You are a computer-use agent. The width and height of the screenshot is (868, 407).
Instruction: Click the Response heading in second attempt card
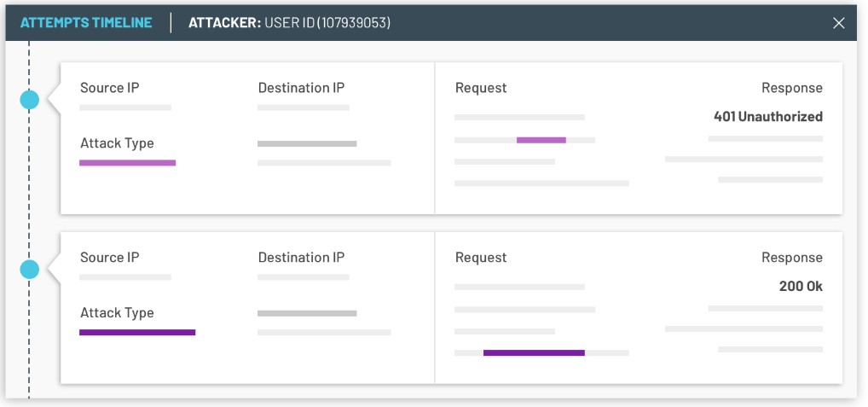pyautogui.click(x=791, y=258)
